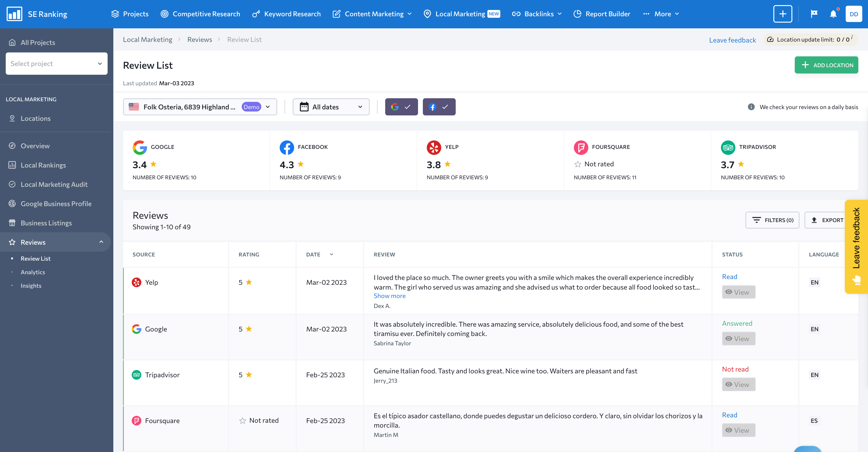868x452 pixels.
Task: Click Leave feedback link near breadcrumb
Action: pyautogui.click(x=733, y=40)
